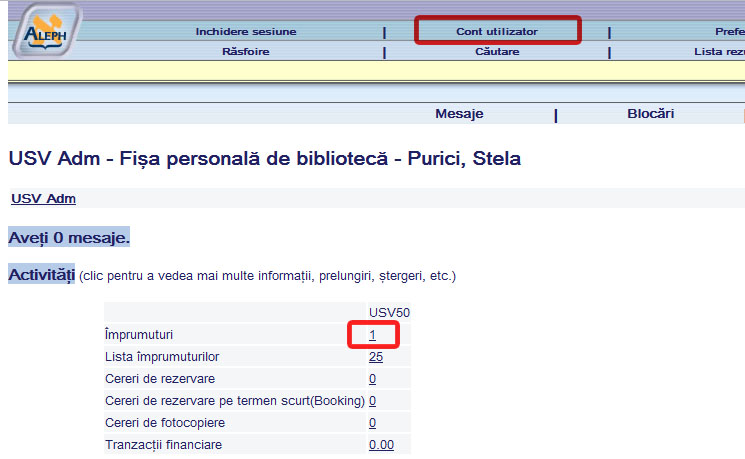Switch to the Mesaje tab
The height and width of the screenshot is (459, 745).
pos(459,114)
